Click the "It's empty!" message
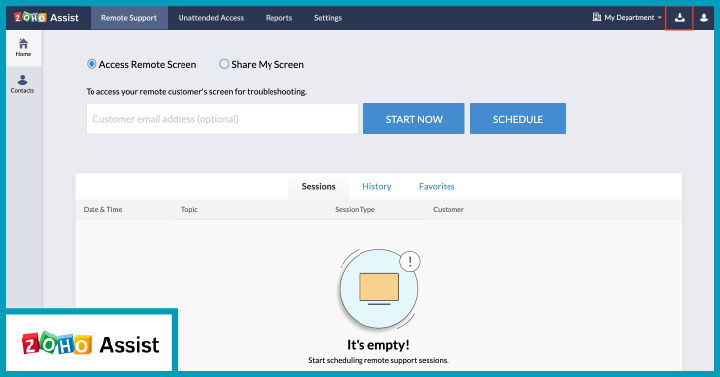This screenshot has height=377, width=720. click(x=378, y=345)
